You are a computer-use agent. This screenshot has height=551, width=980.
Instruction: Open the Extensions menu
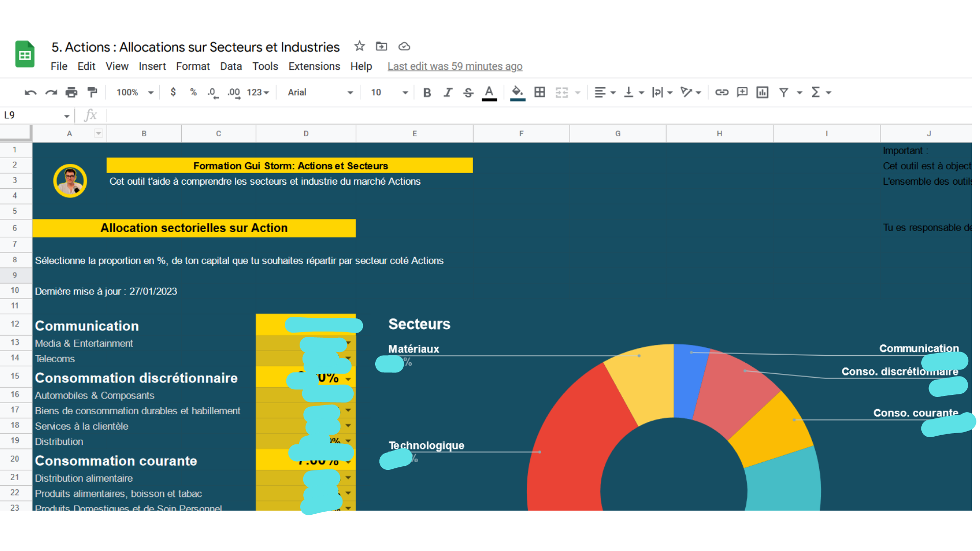[314, 66]
